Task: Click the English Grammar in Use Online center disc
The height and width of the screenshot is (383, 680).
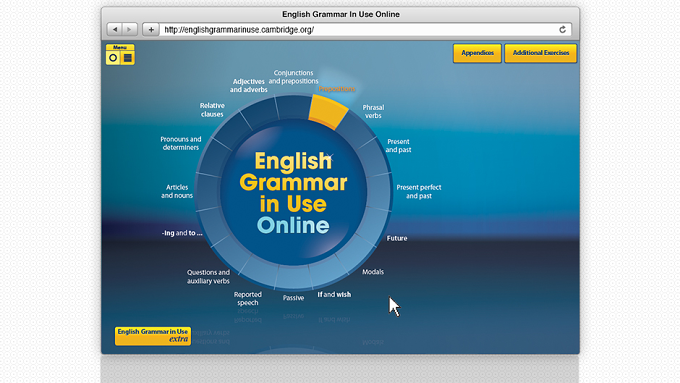Action: pyautogui.click(x=293, y=193)
